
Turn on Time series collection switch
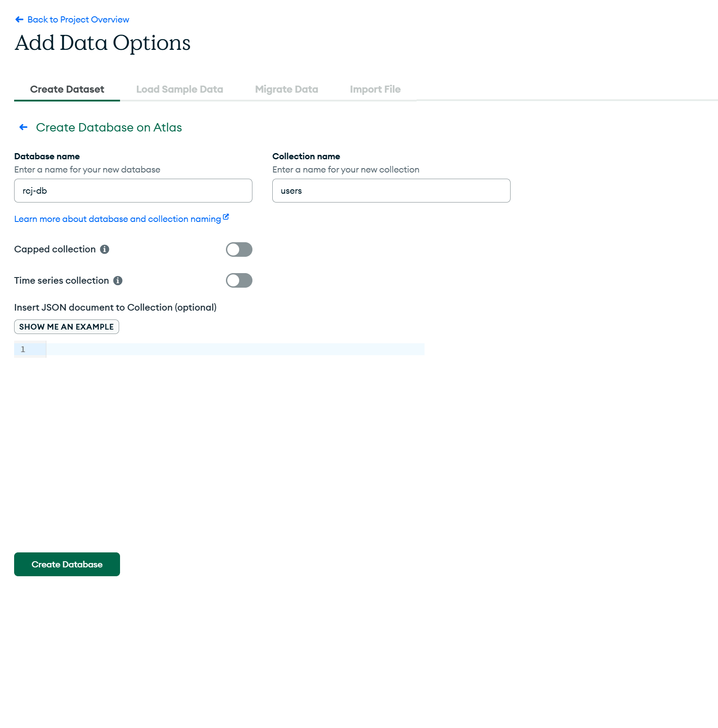[x=239, y=281]
